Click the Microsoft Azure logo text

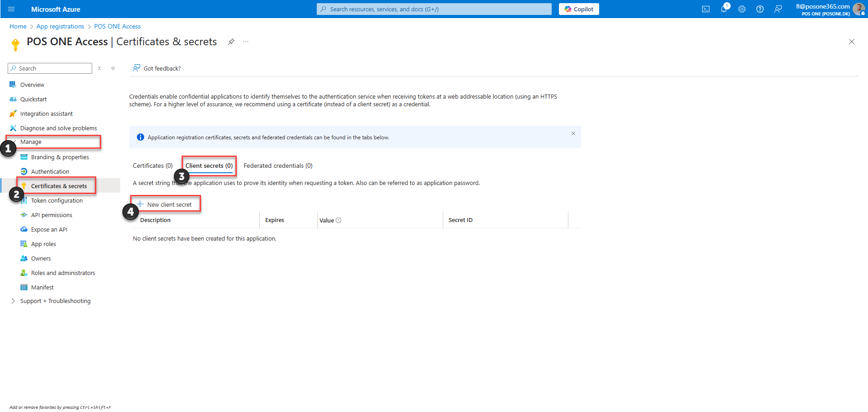[56, 9]
